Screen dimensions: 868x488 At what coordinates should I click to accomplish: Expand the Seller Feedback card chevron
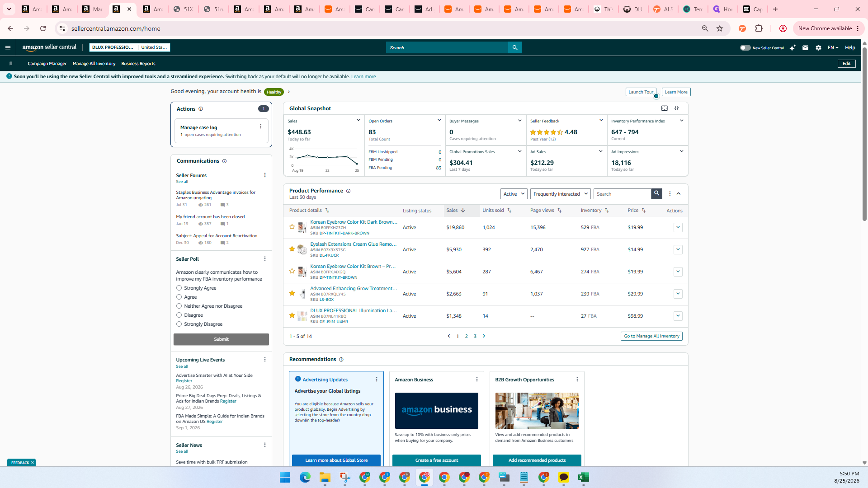[x=601, y=120]
